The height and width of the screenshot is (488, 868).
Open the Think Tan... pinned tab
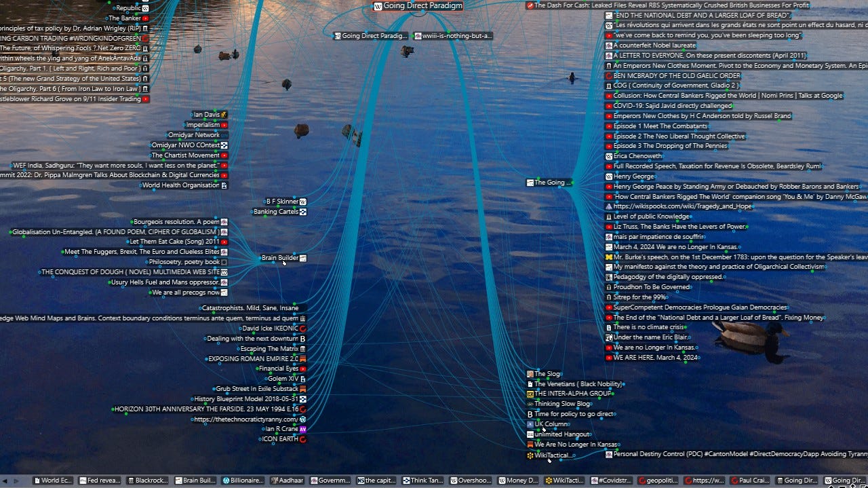pyautogui.click(x=423, y=481)
